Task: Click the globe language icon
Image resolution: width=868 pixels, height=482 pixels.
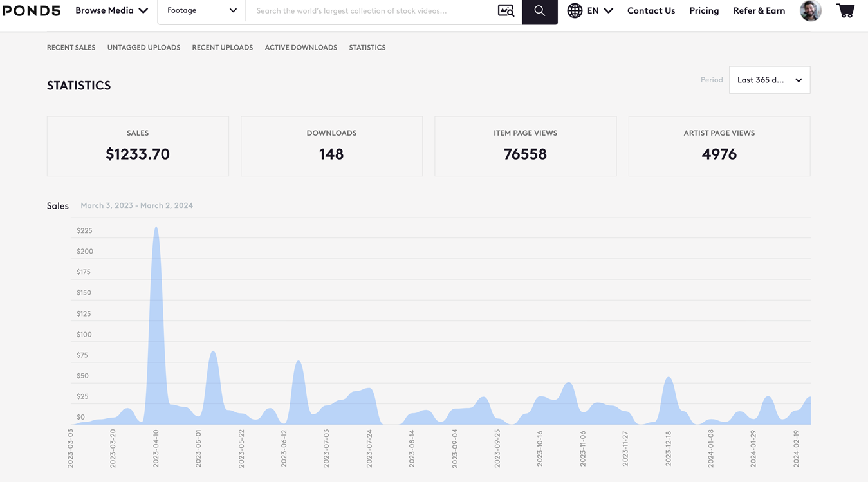Action: (575, 11)
